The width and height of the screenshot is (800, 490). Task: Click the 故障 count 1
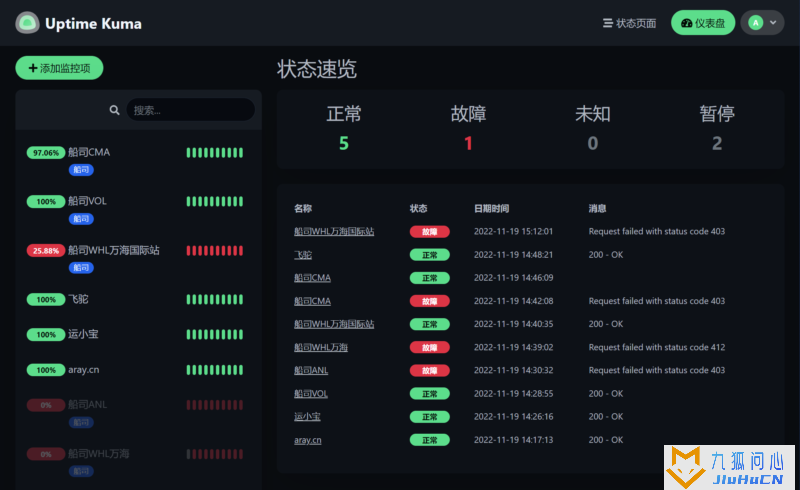coord(468,143)
